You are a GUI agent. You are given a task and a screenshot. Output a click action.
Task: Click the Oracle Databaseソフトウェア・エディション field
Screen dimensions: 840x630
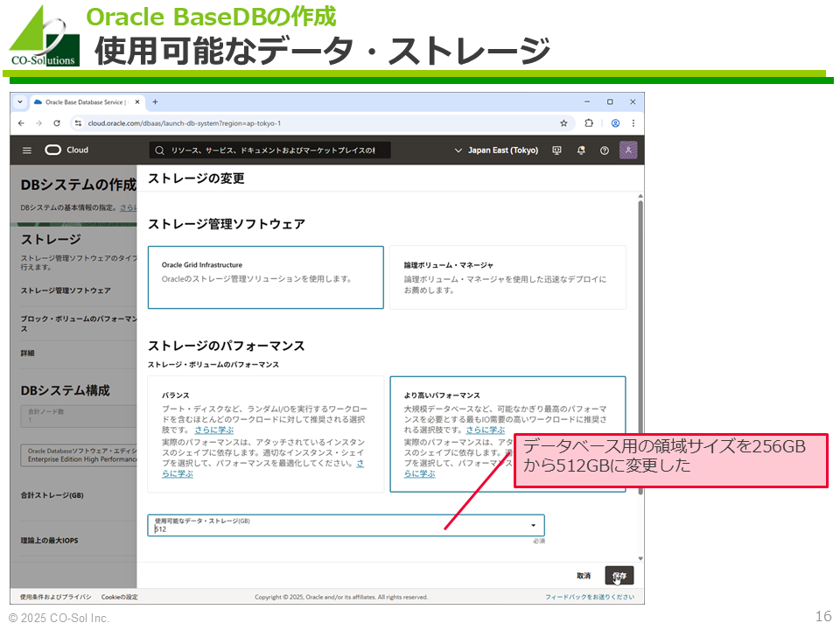coord(79,455)
